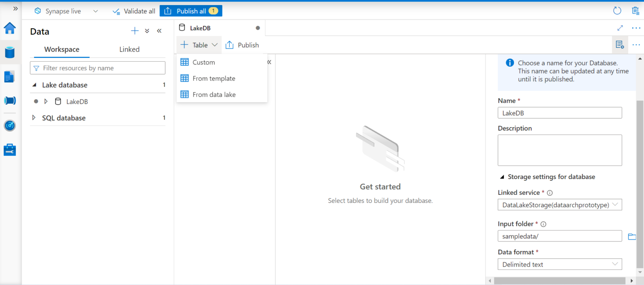
Task: Open the Integrate hub
Action: (x=10, y=100)
